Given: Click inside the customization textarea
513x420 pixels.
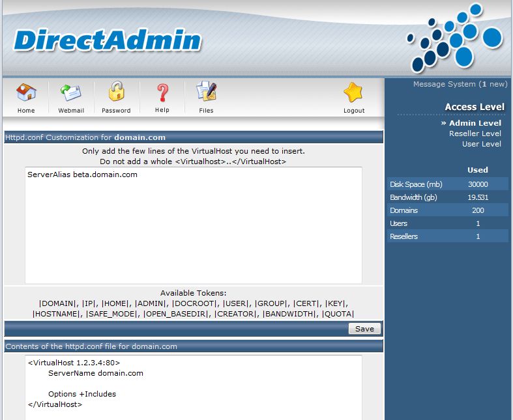Looking at the screenshot, I should 194,225.
